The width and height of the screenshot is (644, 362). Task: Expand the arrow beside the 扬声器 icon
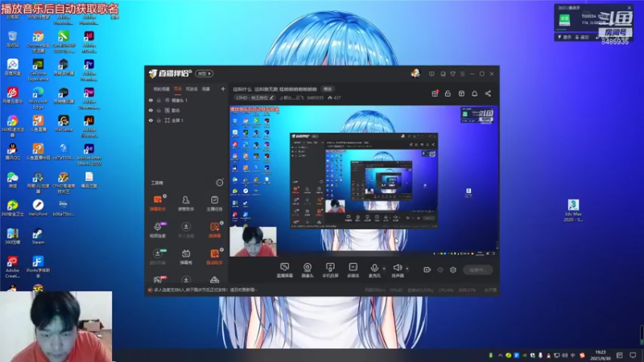407,269
